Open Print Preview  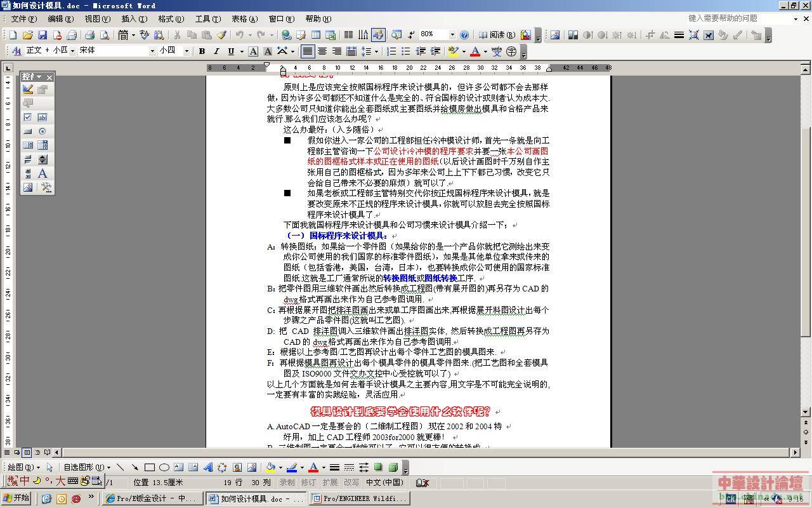point(104,35)
